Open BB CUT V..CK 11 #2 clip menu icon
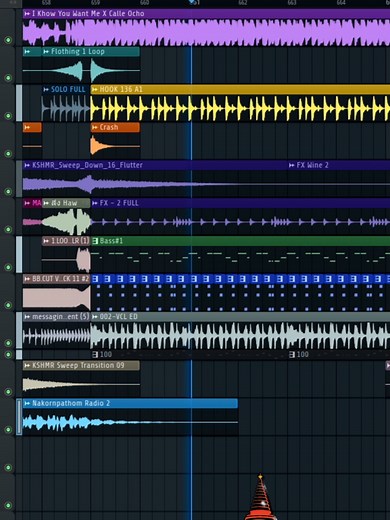 [x=27, y=279]
